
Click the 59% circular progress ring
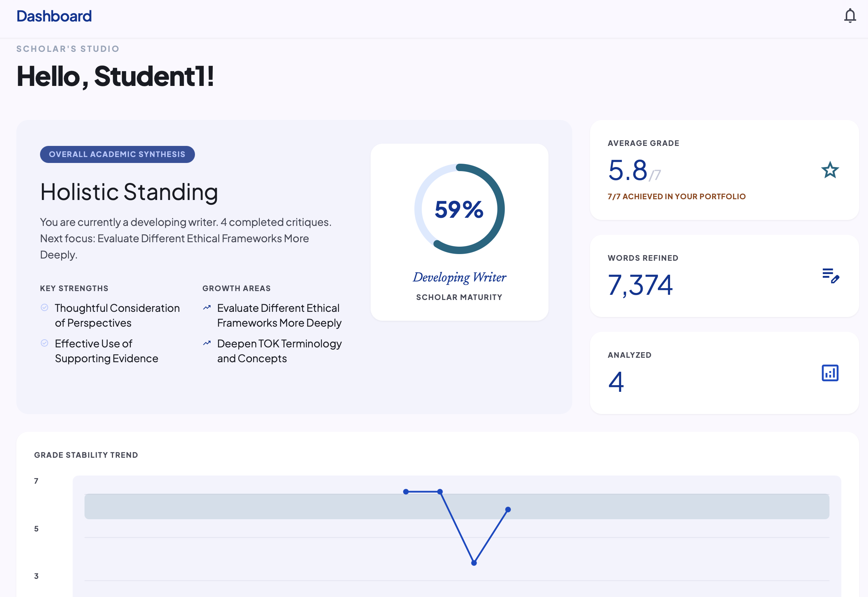(459, 209)
